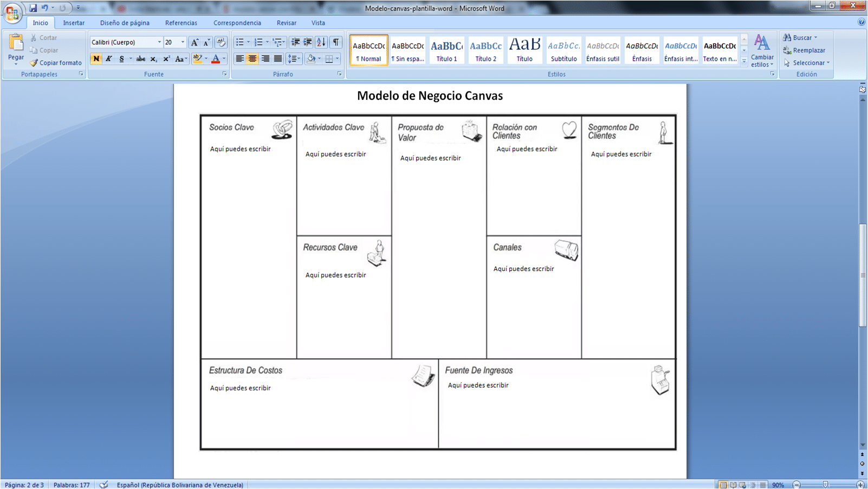Open the Diseño de página tab

coord(125,23)
